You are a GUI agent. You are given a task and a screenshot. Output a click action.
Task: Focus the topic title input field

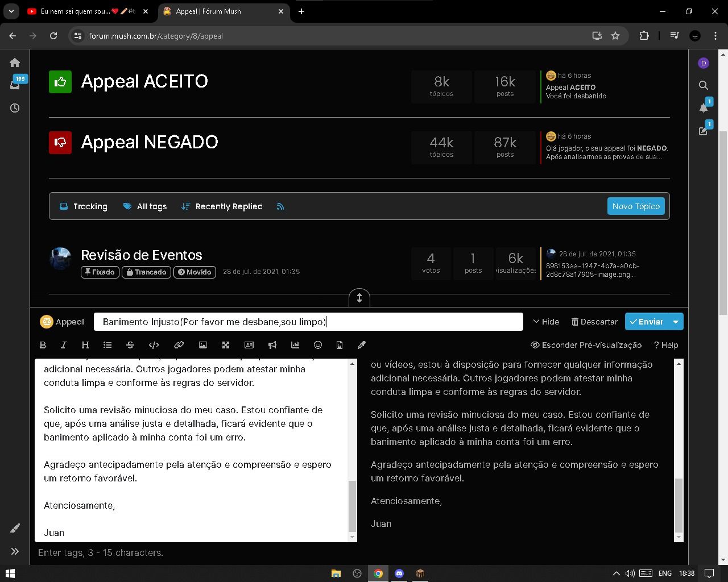[x=308, y=322]
